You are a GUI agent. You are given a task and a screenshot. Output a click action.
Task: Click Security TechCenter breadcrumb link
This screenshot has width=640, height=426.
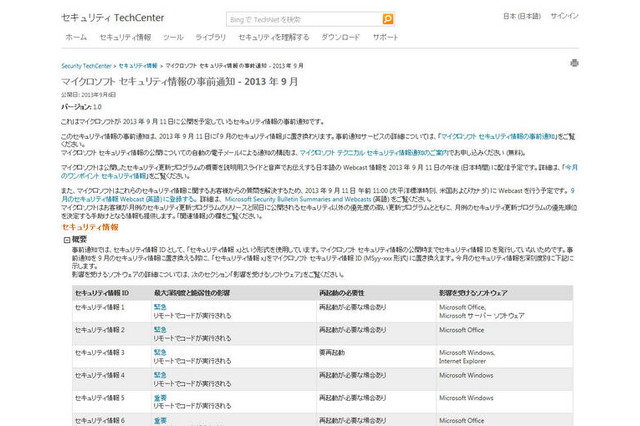[x=86, y=66]
